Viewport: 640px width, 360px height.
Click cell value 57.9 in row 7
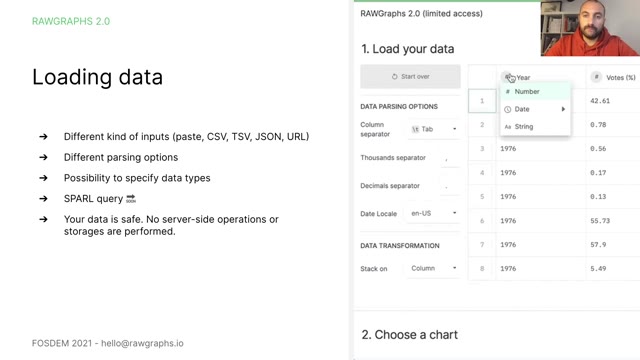[x=598, y=244]
